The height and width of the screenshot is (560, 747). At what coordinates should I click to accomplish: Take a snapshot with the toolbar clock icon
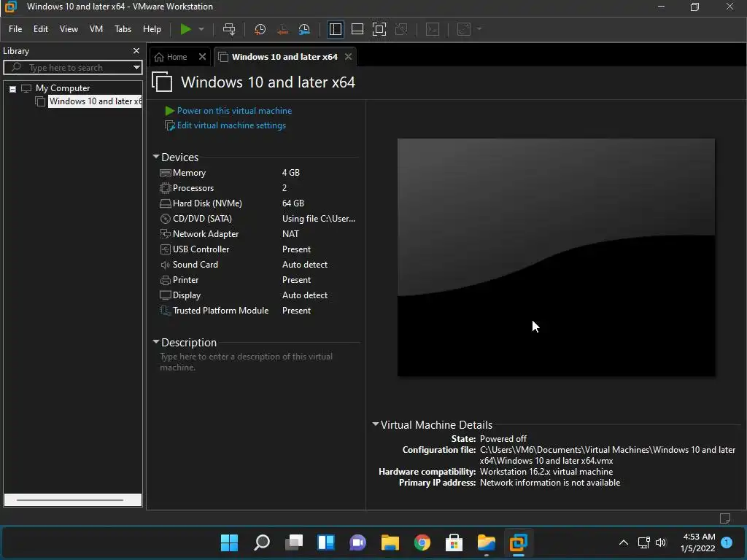click(260, 29)
